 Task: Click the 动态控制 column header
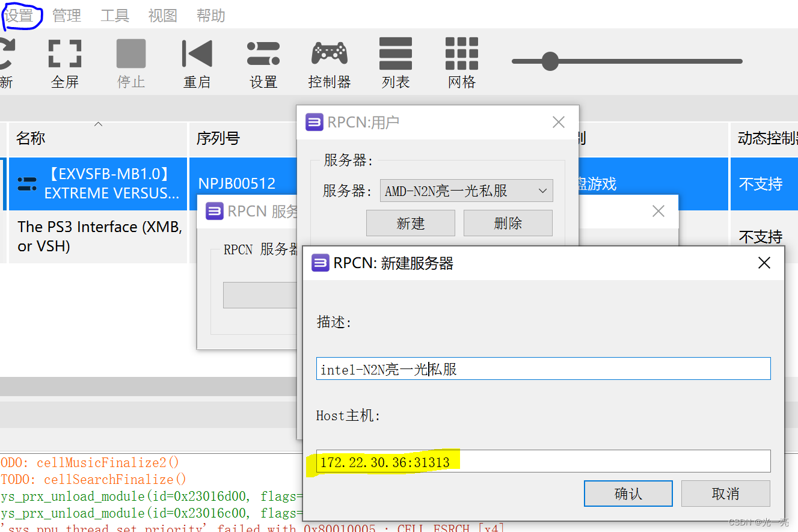[764, 138]
